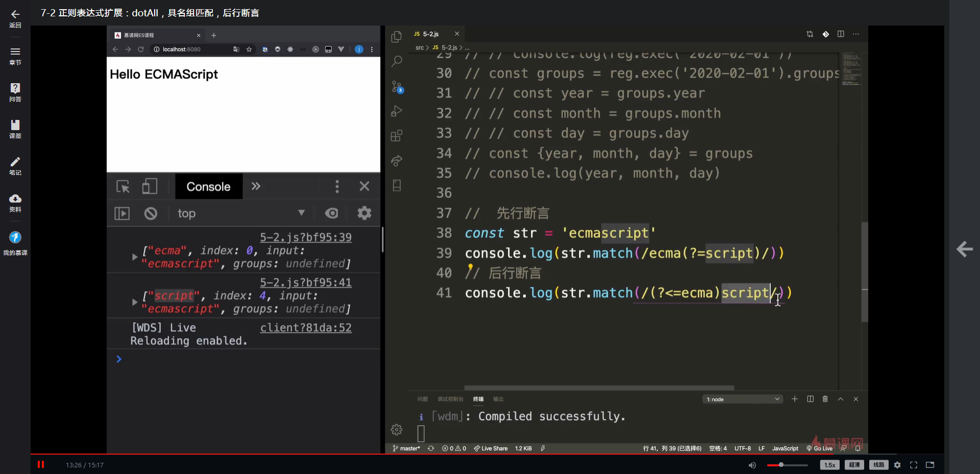
Task: Open the editor more actions menu
Action: [856, 34]
